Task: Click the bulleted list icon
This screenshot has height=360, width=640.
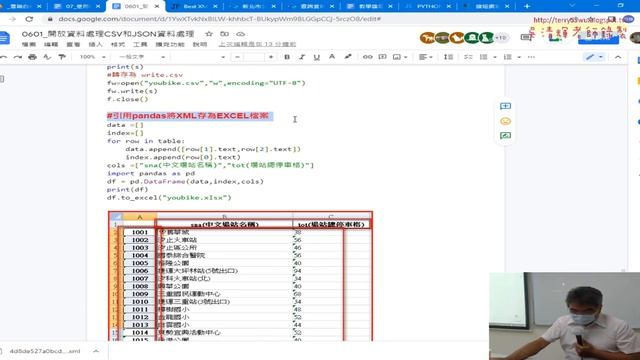Action: click(x=483, y=57)
